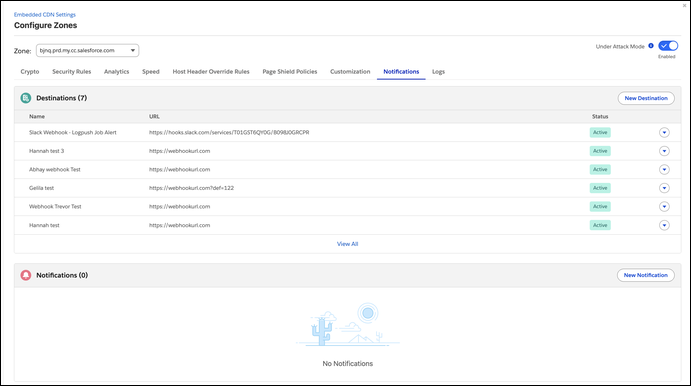Open actions menu for Abhay webhook Test
Screen dimensions: 691x386
(664, 169)
